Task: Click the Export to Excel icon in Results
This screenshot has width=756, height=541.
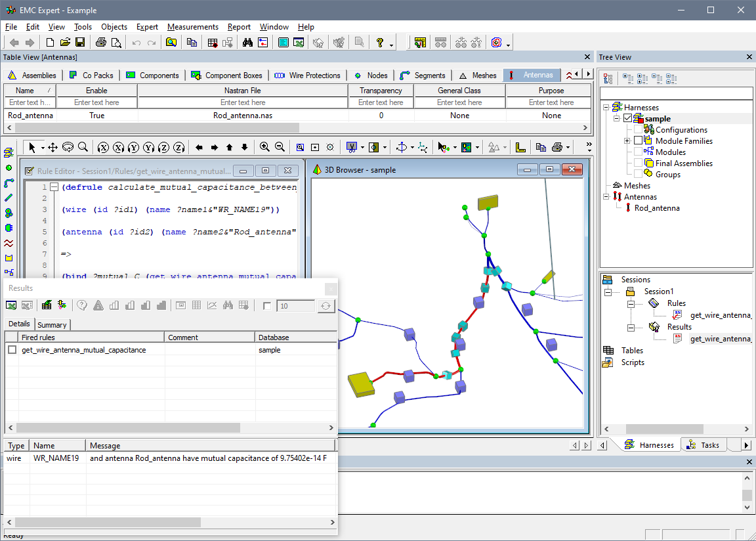Action: (11, 305)
